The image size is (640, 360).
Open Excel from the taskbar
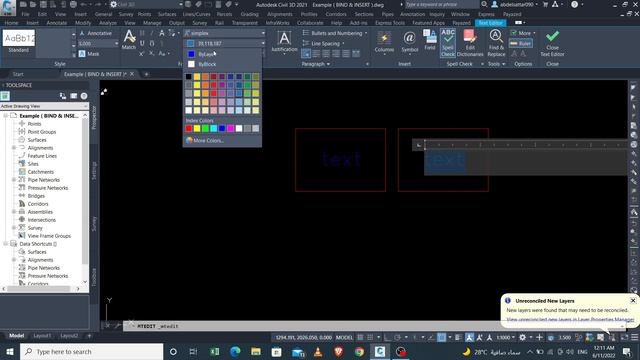tap(214, 351)
